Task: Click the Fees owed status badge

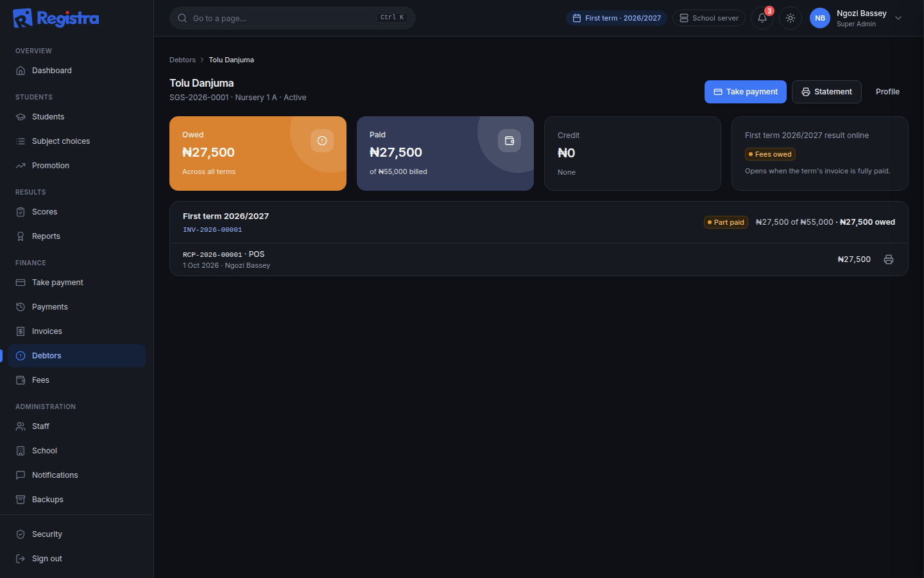Action: click(x=770, y=154)
